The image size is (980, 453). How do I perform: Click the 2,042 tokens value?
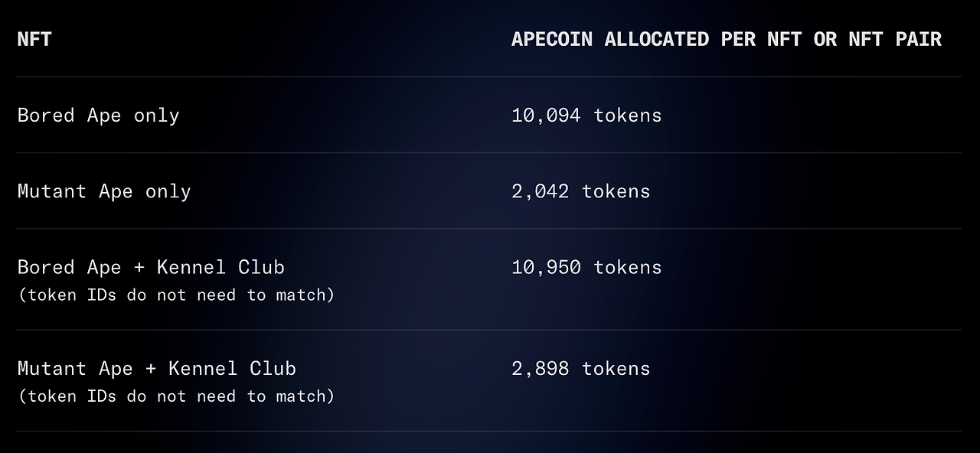pyautogui.click(x=580, y=191)
